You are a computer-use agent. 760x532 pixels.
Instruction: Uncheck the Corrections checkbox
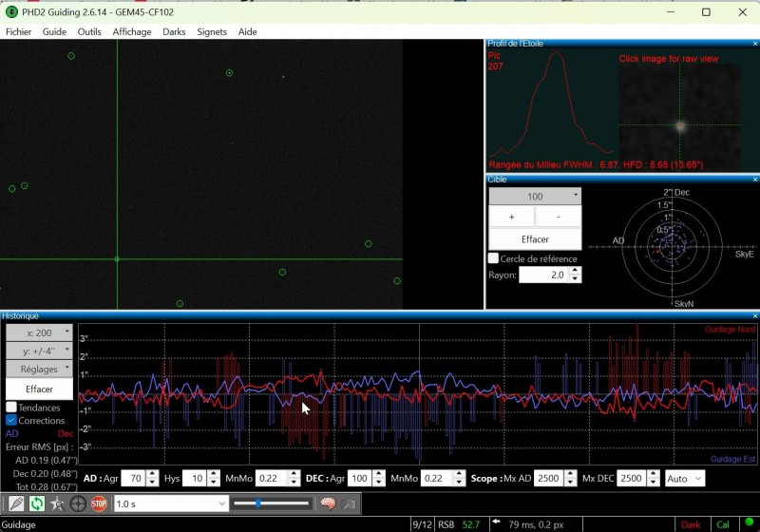[x=11, y=420]
